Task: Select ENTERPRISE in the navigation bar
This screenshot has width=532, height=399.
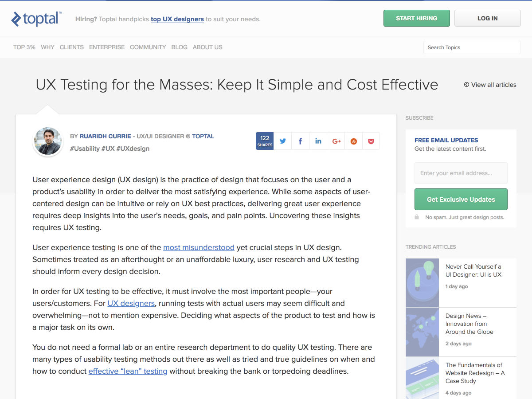Action: click(107, 47)
